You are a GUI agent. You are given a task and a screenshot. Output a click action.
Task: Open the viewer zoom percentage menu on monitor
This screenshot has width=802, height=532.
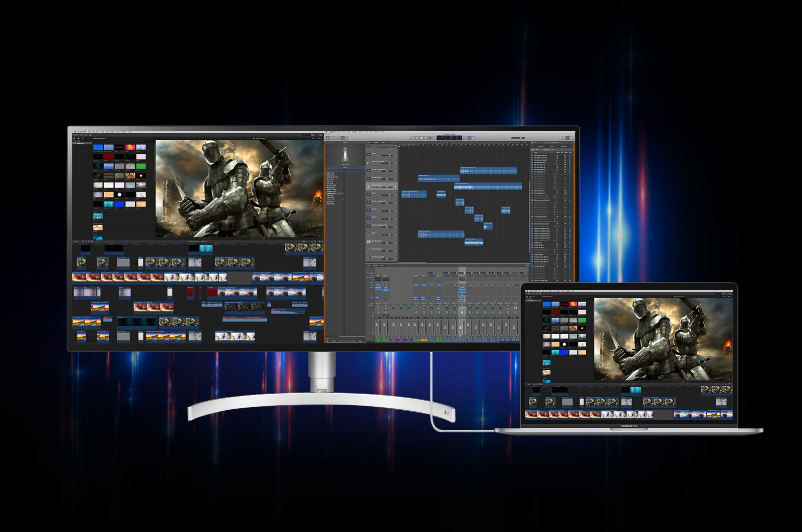tap(314, 138)
